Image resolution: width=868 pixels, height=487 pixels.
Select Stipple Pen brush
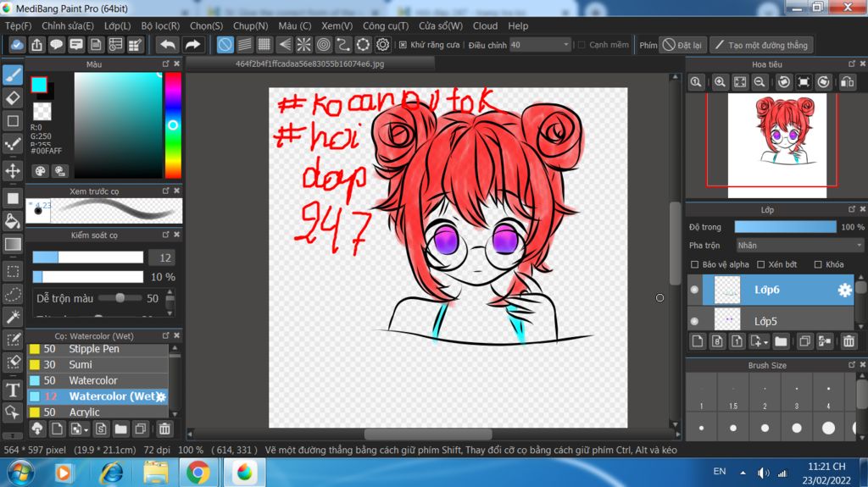point(97,349)
